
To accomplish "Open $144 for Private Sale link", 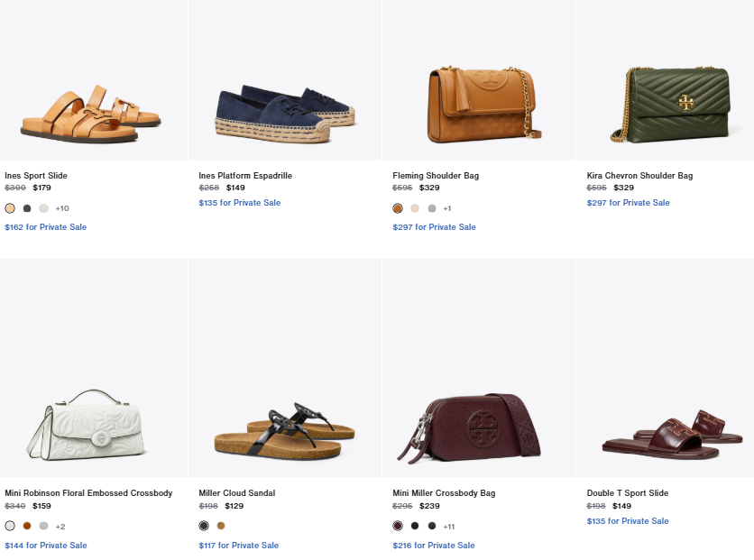I will 46,546.
